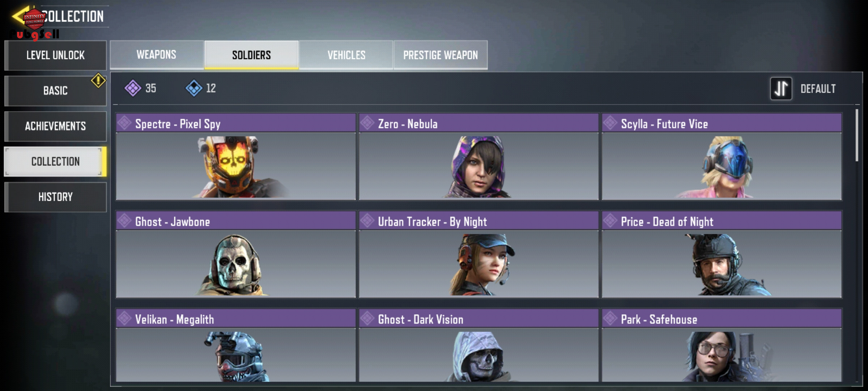
Task: Click the sort order arrows icon
Action: click(x=781, y=89)
